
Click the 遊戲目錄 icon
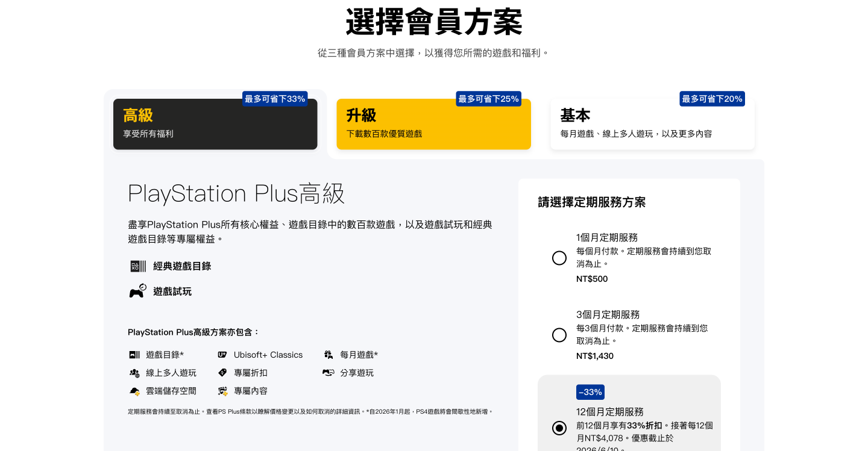point(134,355)
